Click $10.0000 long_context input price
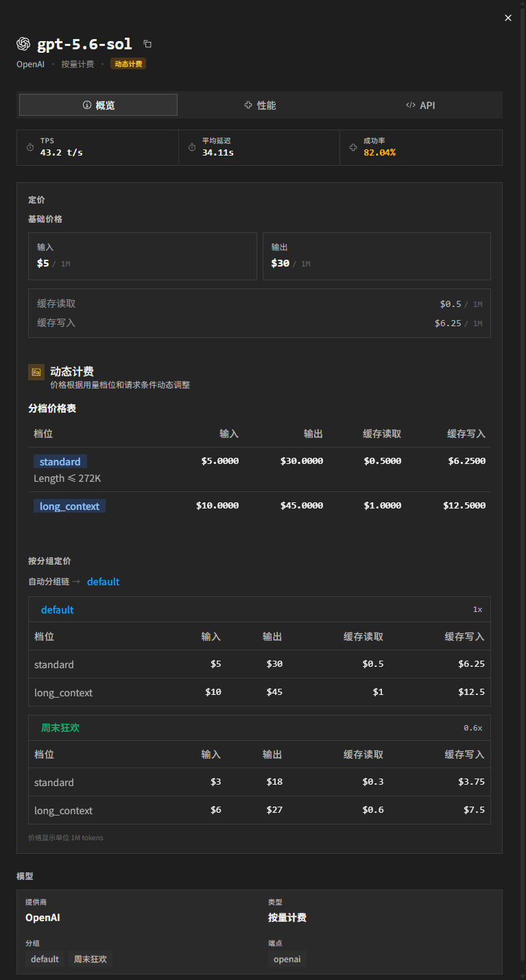Image resolution: width=526 pixels, height=980 pixels. click(217, 506)
